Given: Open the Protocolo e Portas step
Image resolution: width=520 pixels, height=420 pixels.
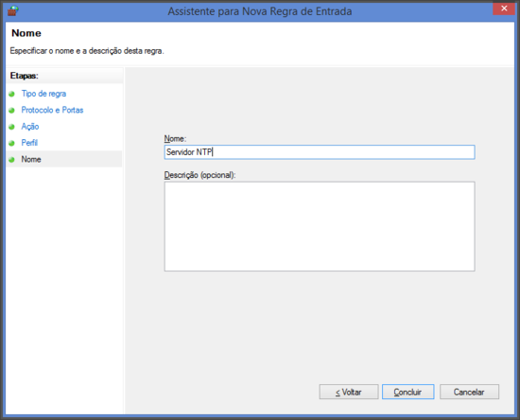Looking at the screenshot, I should (52, 110).
